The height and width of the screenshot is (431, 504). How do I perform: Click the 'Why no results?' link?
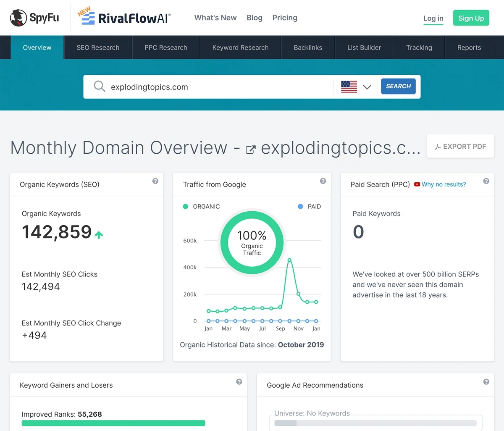444,184
